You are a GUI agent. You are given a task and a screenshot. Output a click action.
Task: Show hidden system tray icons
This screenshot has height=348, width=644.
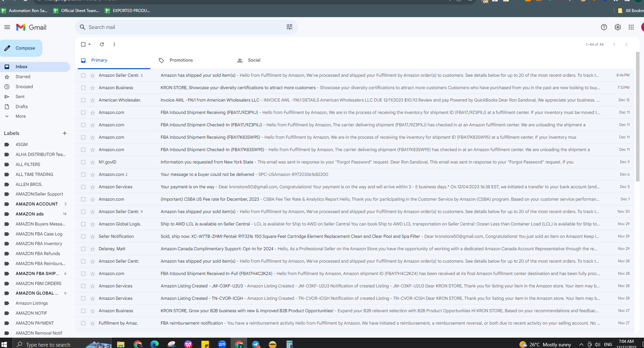[x=581, y=344]
